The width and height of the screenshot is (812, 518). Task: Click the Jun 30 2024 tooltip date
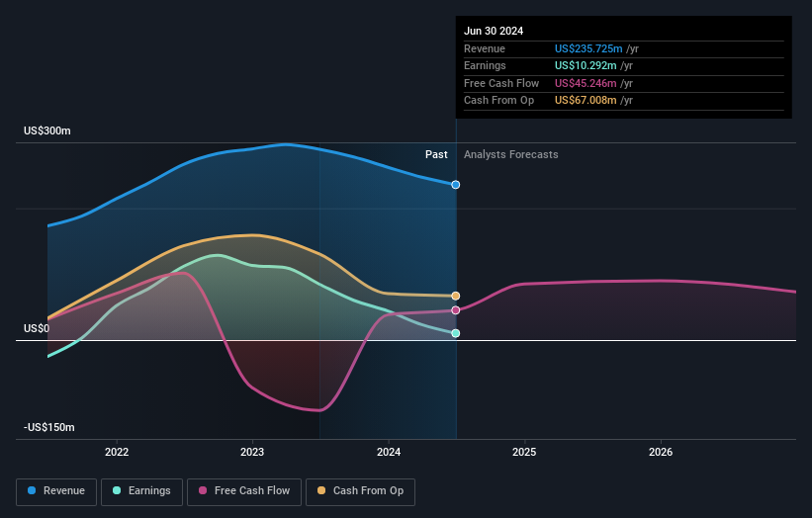pyautogui.click(x=494, y=31)
